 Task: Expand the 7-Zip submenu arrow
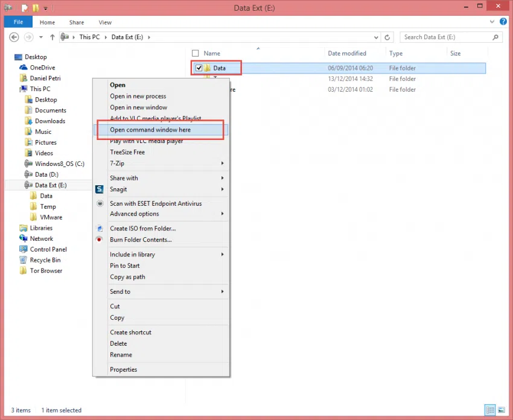pyautogui.click(x=223, y=163)
